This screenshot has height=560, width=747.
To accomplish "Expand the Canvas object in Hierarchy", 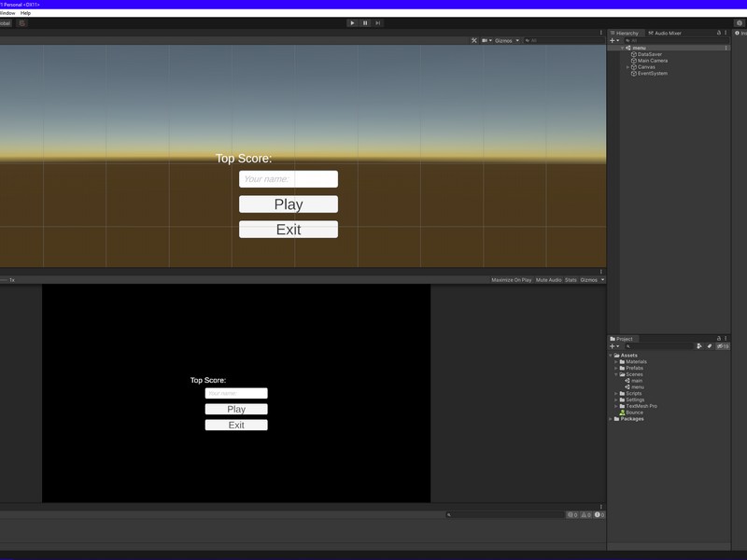I will (628, 67).
